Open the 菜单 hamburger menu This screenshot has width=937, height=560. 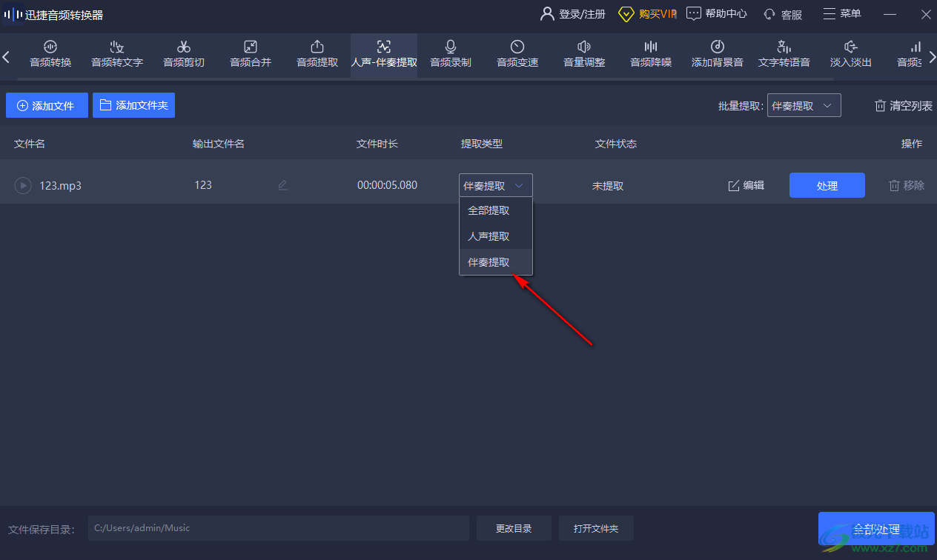pos(842,14)
